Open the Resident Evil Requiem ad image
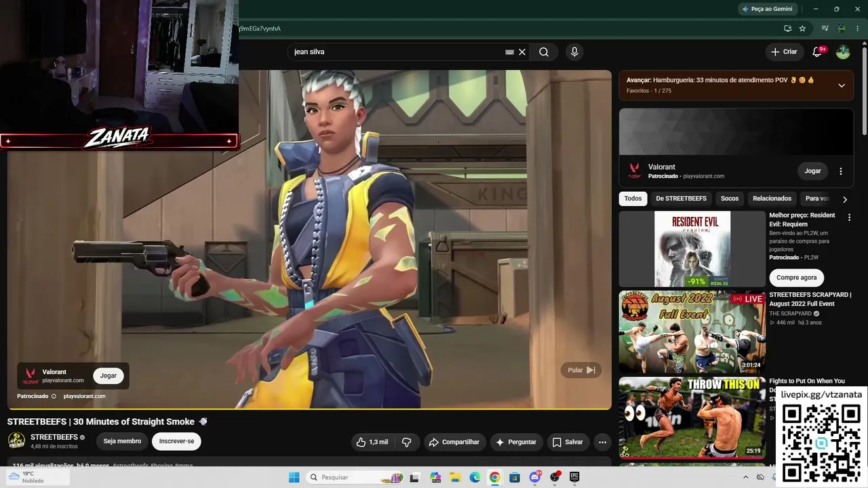The width and height of the screenshot is (868, 488). coord(692,249)
